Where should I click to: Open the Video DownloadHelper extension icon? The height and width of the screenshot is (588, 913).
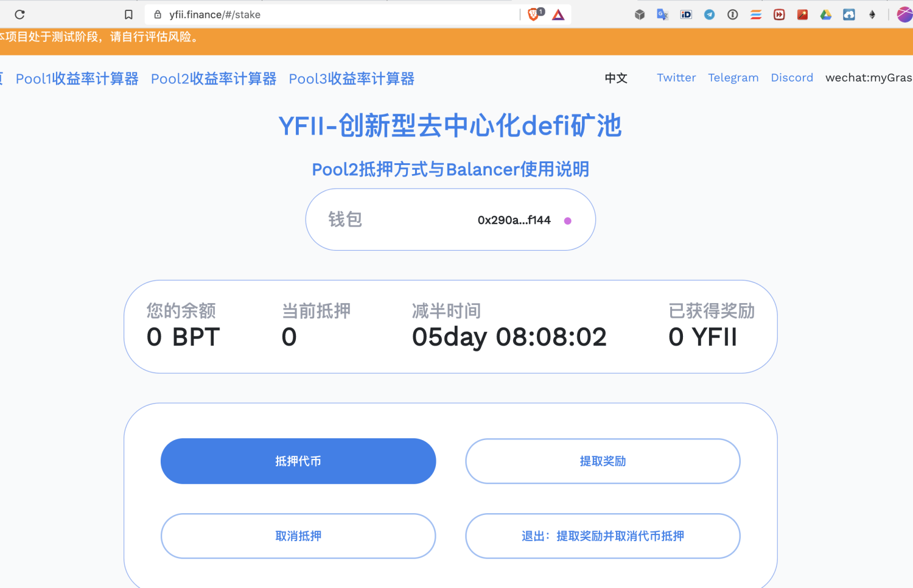click(x=778, y=14)
